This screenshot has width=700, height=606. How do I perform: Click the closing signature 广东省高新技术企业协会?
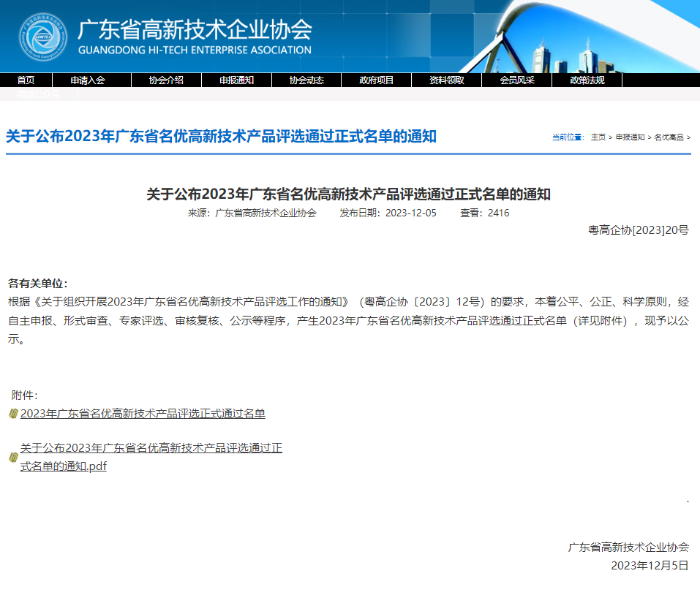pyautogui.click(x=628, y=547)
